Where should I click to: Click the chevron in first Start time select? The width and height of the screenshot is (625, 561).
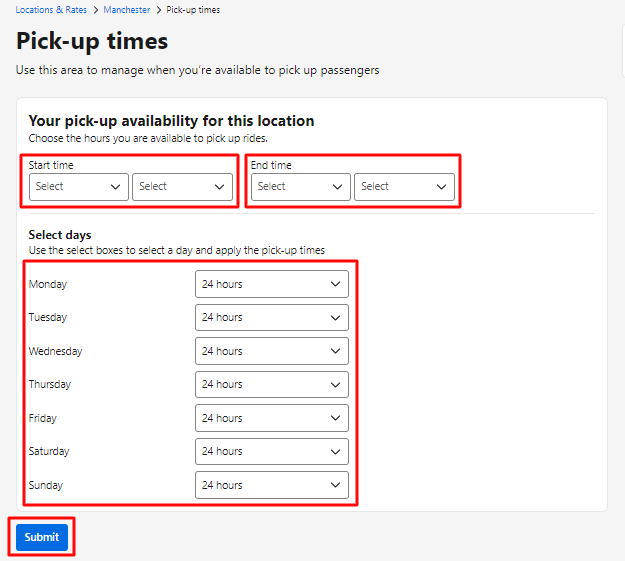116,187
